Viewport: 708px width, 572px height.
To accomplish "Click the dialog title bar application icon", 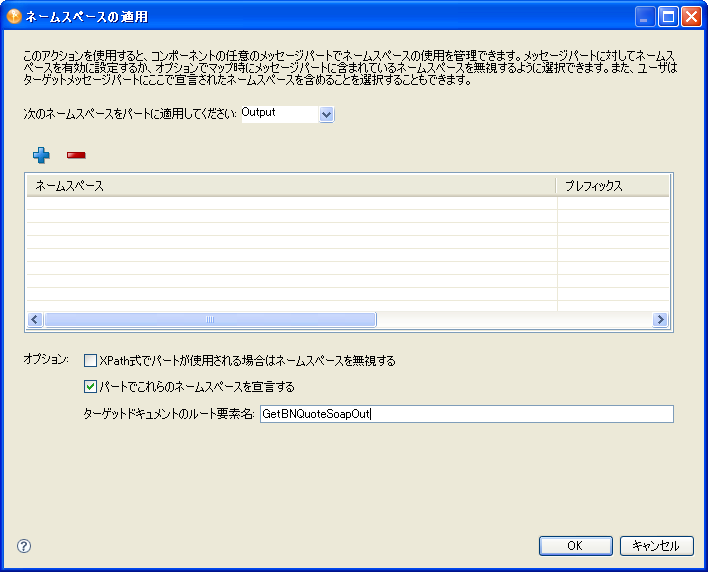I will (14, 17).
